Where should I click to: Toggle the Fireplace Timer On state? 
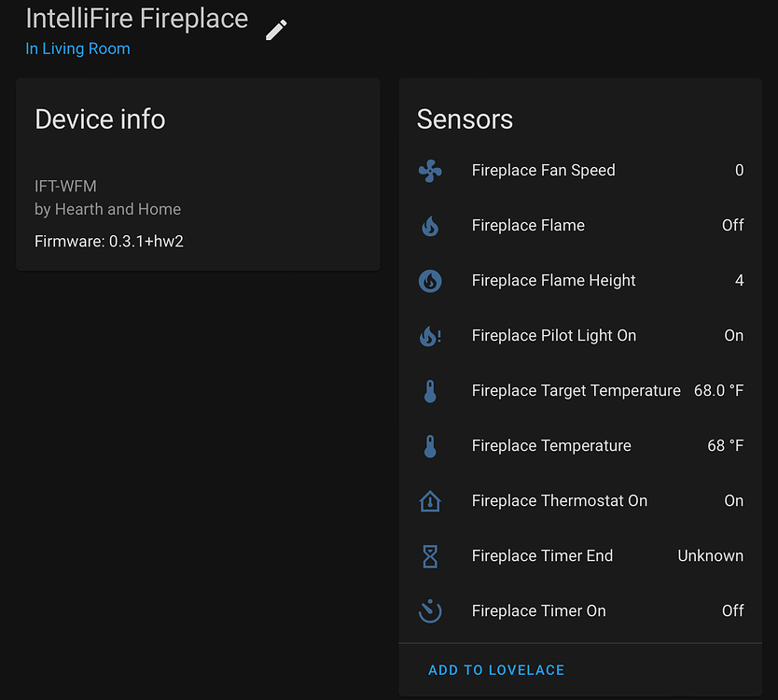[x=733, y=611]
